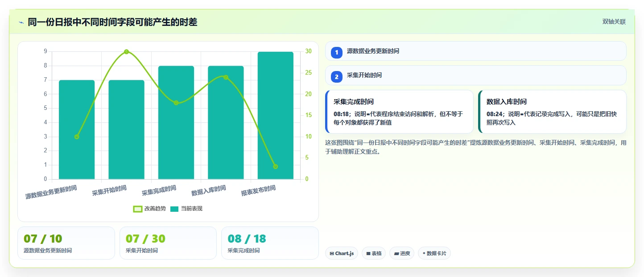The height and width of the screenshot is (277, 644).
Task: Click the 数据入库时间 x-axis label
Action: [209, 191]
